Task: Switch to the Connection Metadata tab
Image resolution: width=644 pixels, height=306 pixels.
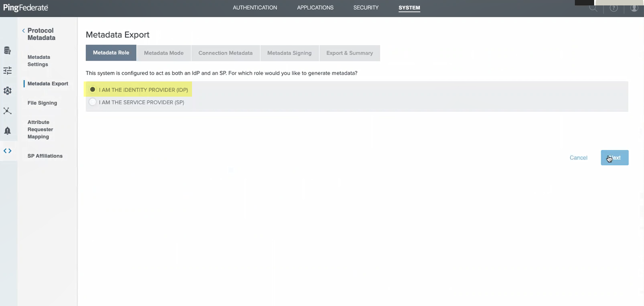Action: (x=225, y=53)
